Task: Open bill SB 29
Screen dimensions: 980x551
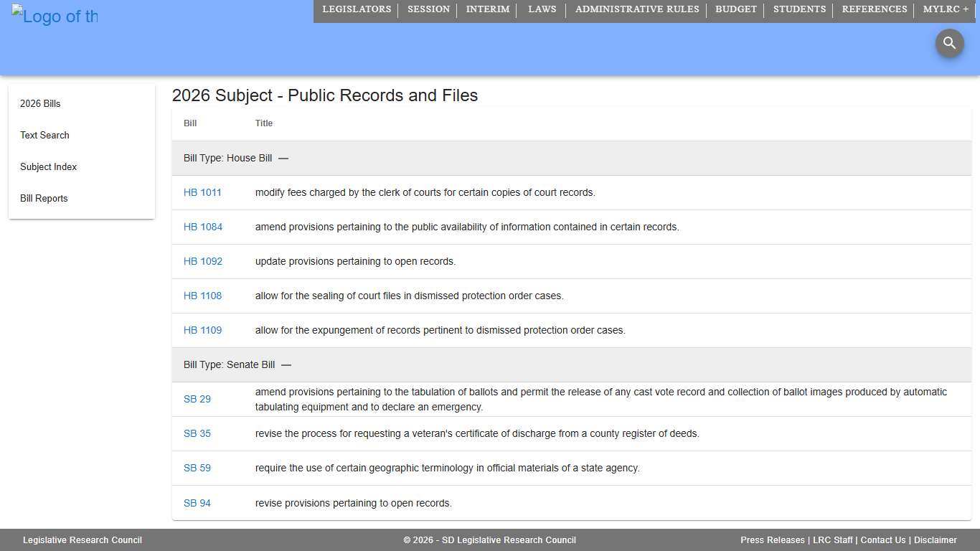Action: click(x=197, y=399)
